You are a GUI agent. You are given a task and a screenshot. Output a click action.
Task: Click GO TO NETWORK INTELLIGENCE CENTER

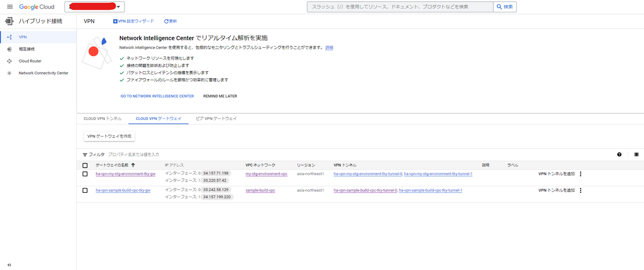coord(157,96)
